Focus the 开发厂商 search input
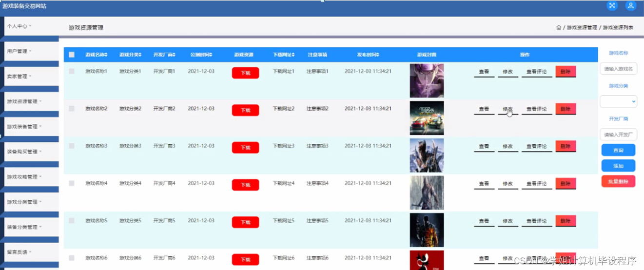644x270 pixels. pos(618,135)
